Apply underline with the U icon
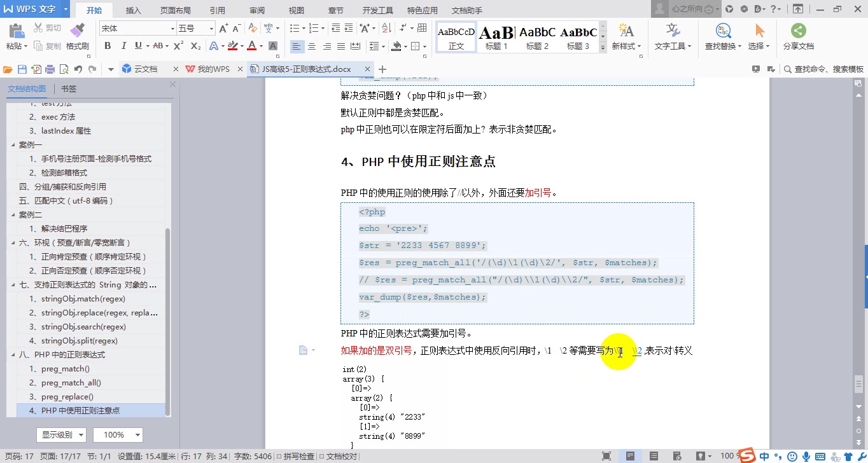 pyautogui.click(x=138, y=46)
